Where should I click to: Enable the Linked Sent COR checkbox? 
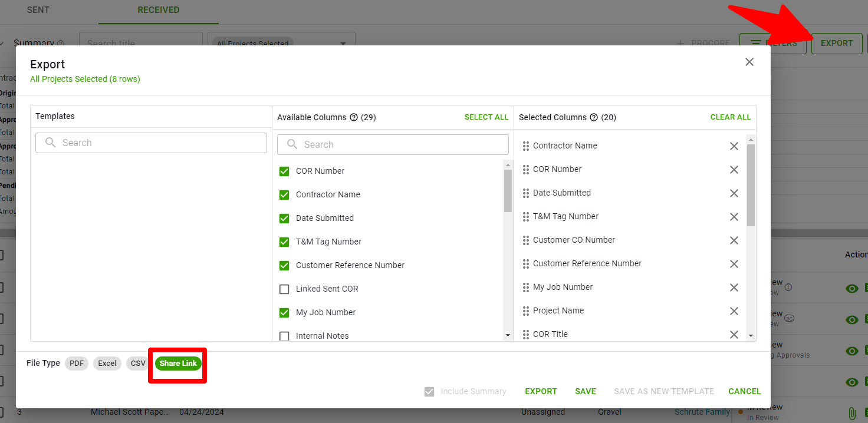click(x=284, y=289)
